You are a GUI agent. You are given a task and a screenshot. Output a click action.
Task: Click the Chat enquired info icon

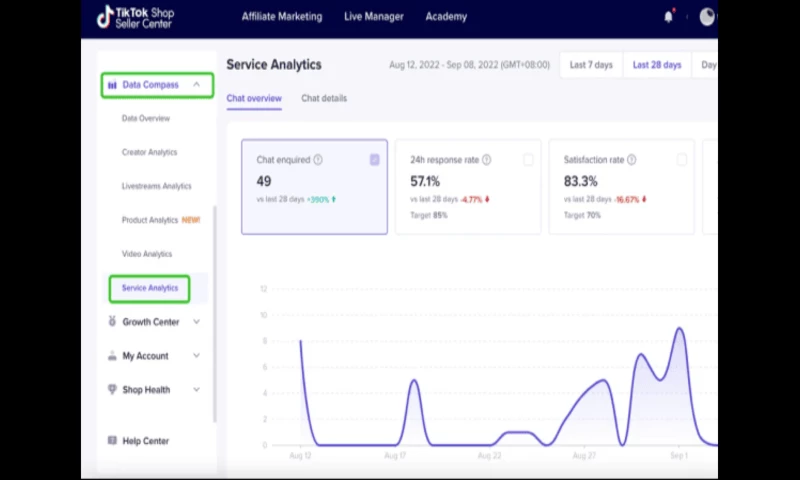[318, 160]
